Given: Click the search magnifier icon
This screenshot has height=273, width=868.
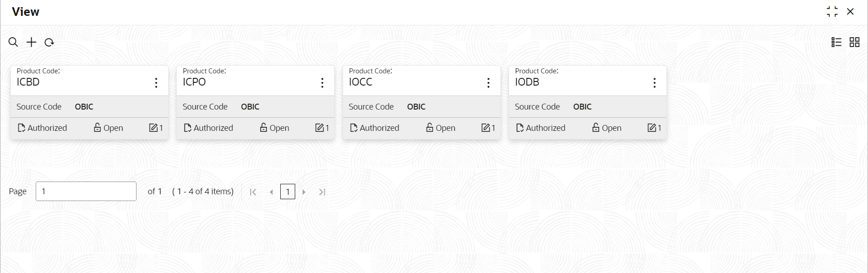Looking at the screenshot, I should click(x=13, y=42).
